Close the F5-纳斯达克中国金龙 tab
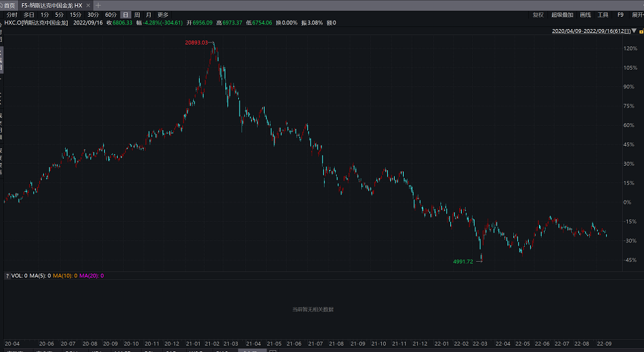The image size is (644, 352). click(x=88, y=5)
